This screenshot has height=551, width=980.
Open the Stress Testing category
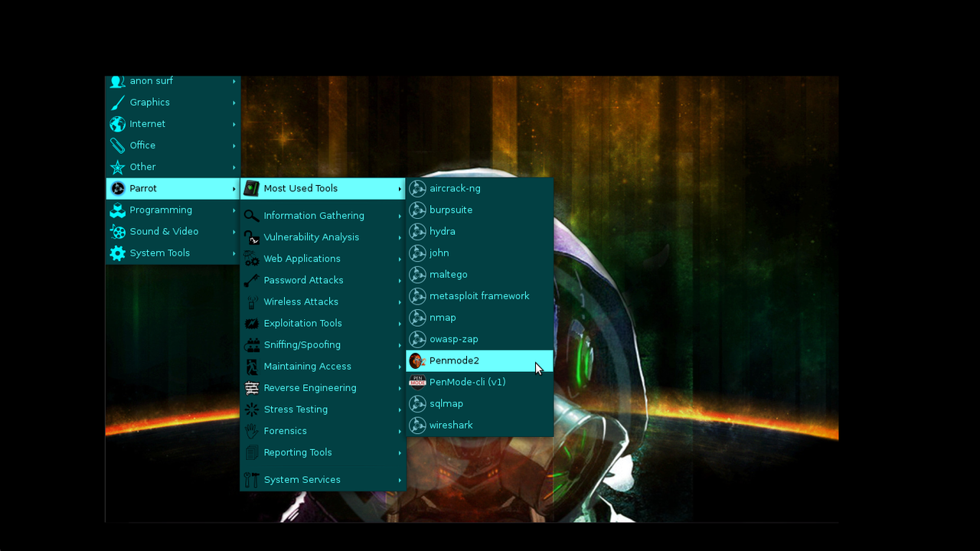click(x=323, y=409)
